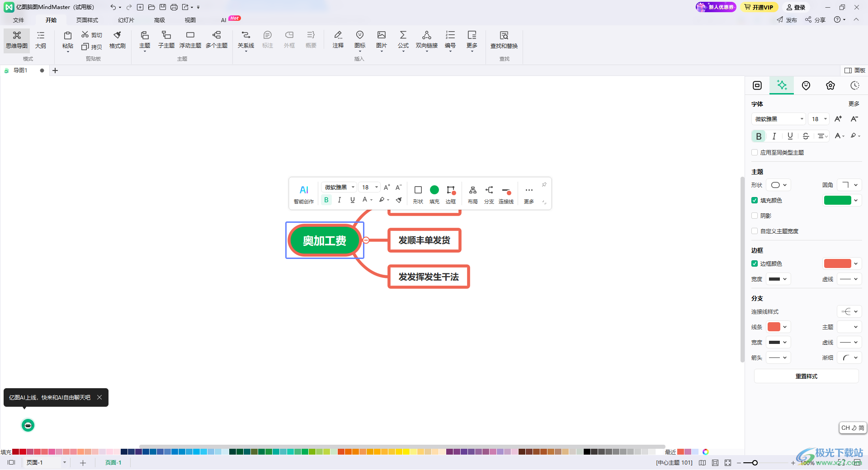Enable the 阴影 shadow checkbox
The height and width of the screenshot is (470, 868).
point(755,216)
